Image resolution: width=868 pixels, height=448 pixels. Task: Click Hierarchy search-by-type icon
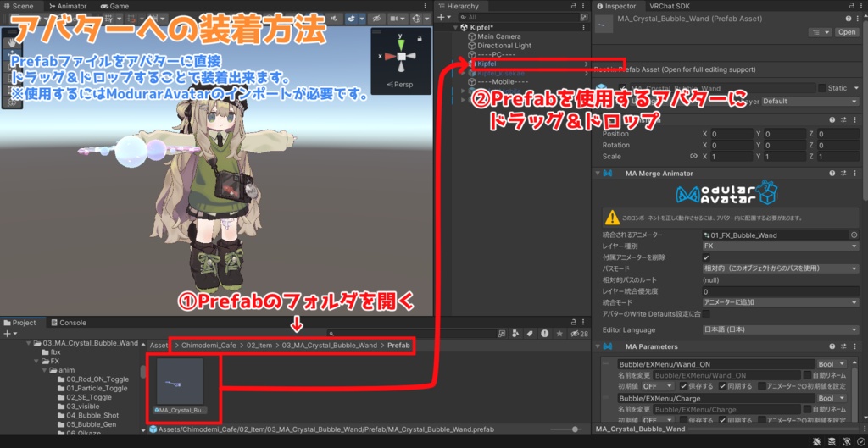point(583,18)
